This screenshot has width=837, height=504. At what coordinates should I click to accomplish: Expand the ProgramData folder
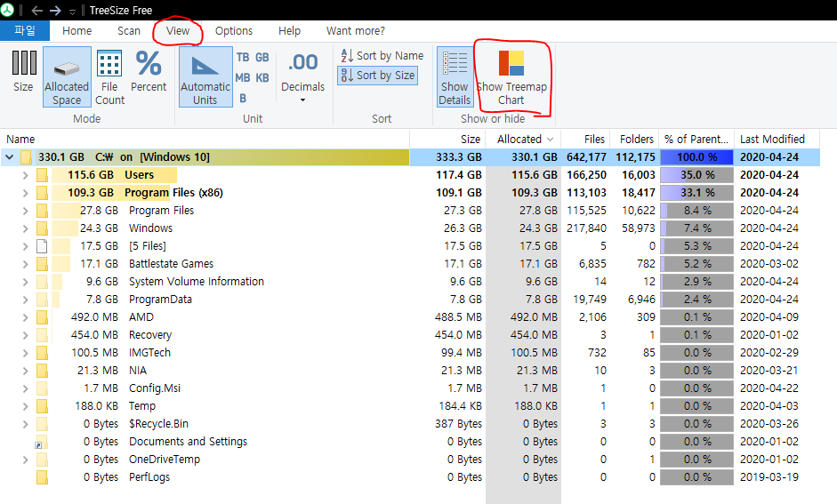25,300
